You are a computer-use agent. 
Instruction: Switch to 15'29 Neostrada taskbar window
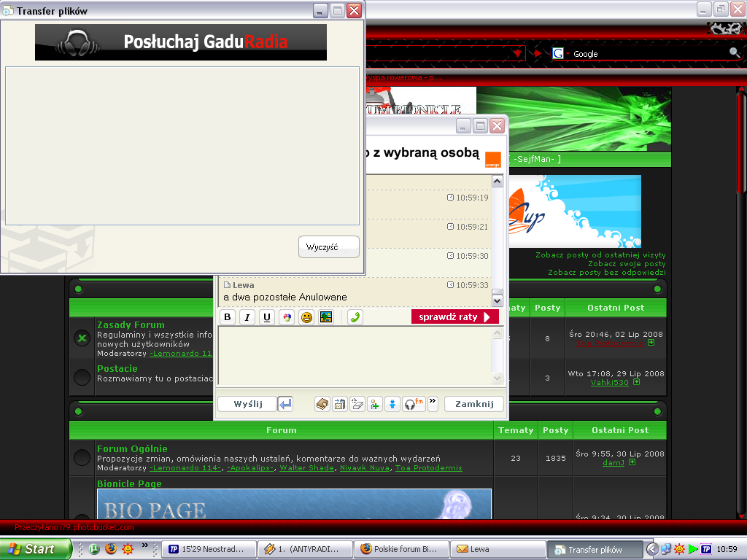(x=209, y=550)
